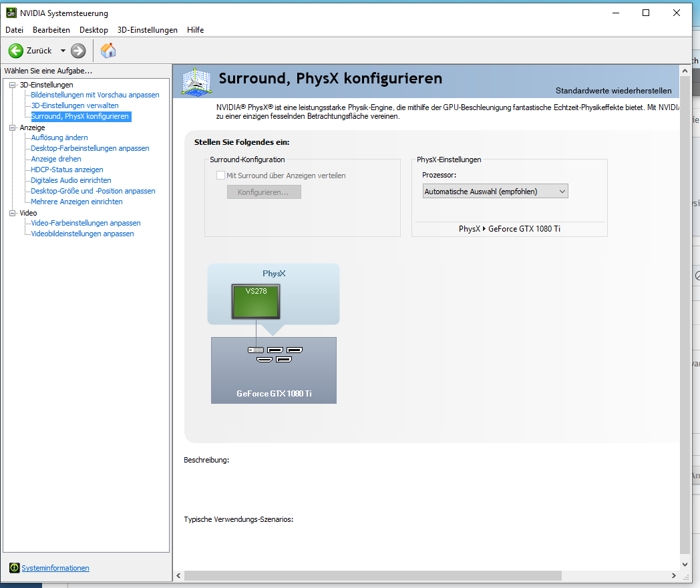Click the GeForce GTX 1080 Ti card diagram

(274, 370)
